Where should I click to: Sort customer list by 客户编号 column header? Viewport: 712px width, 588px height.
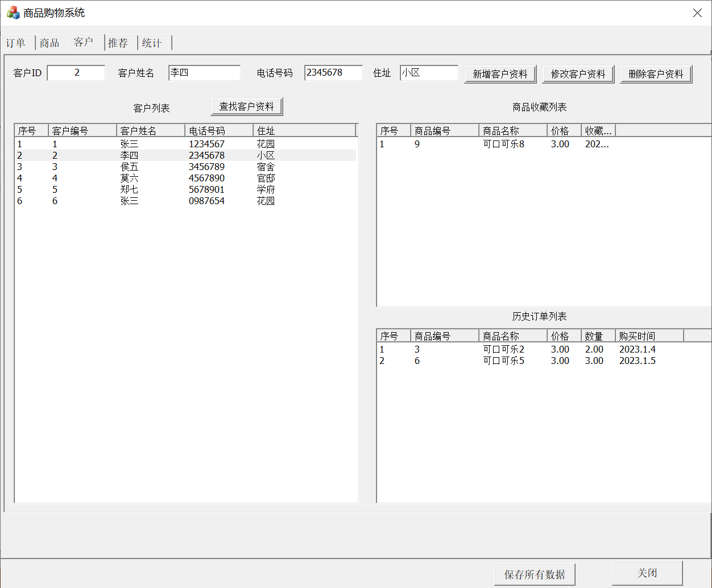pyautogui.click(x=82, y=131)
